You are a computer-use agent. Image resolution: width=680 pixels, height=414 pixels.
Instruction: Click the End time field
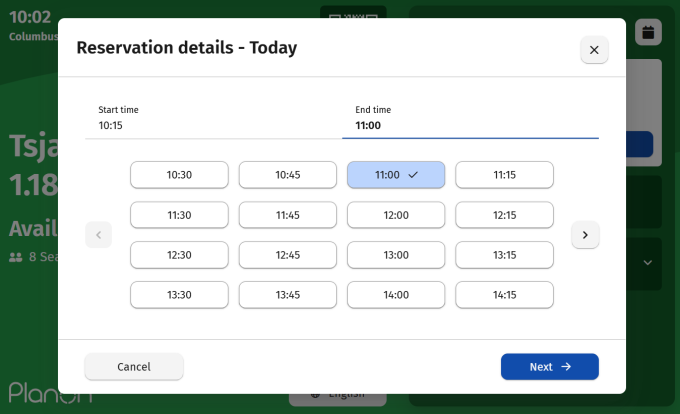click(470, 118)
